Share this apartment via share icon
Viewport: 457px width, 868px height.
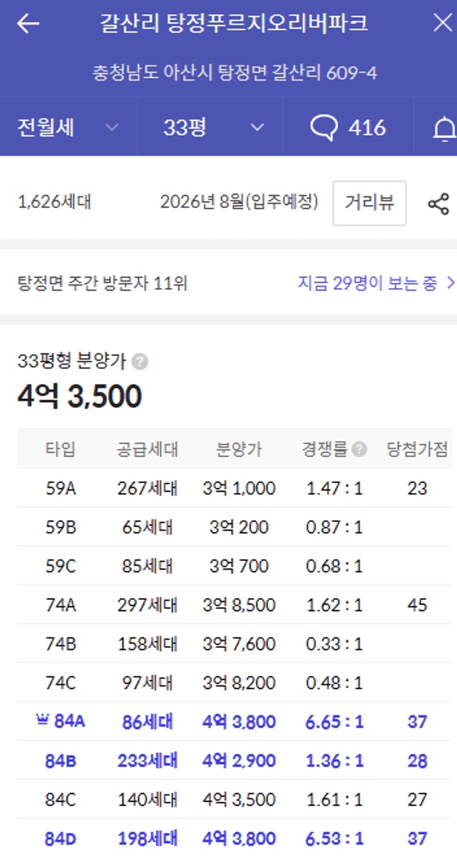[439, 204]
